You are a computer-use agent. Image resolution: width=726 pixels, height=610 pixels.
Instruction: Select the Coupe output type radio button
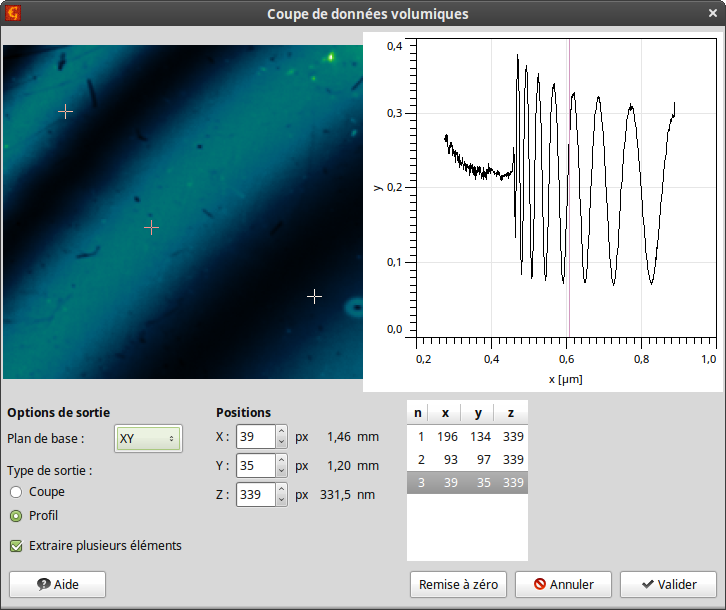(x=16, y=492)
